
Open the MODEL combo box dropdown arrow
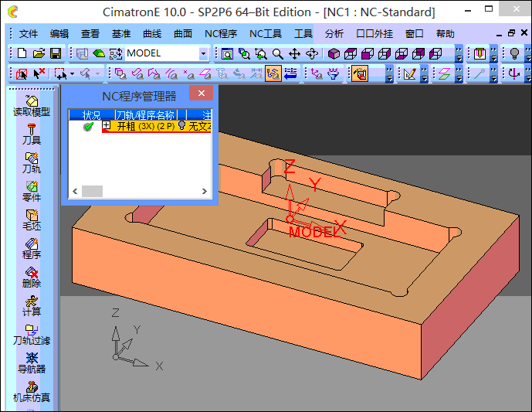point(203,53)
